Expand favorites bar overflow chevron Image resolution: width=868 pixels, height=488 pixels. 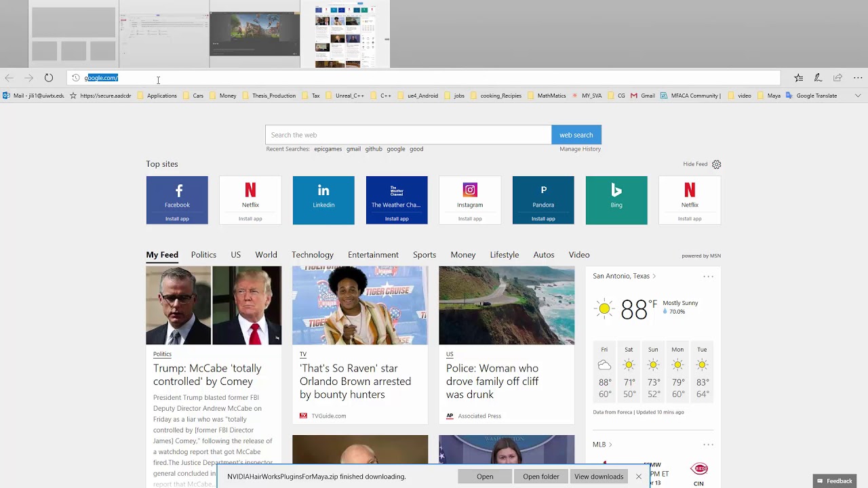click(x=858, y=96)
